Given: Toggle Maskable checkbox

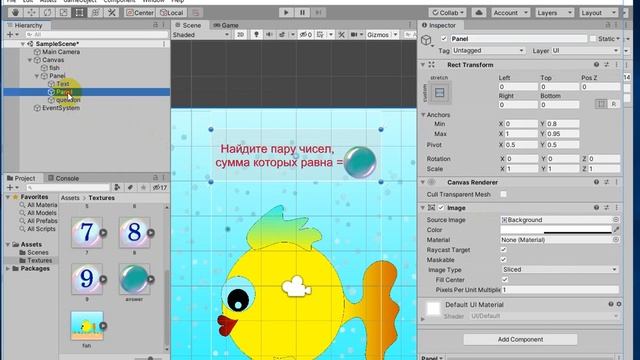Looking at the screenshot, I should pos(503,260).
